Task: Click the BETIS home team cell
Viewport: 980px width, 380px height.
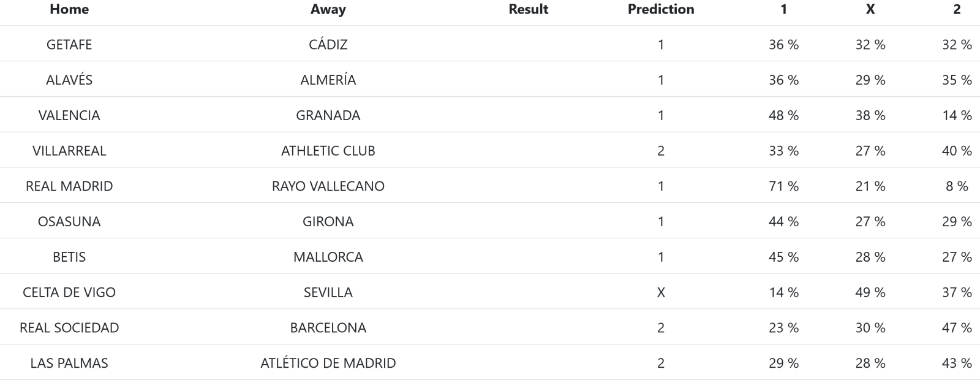Action: (x=69, y=257)
